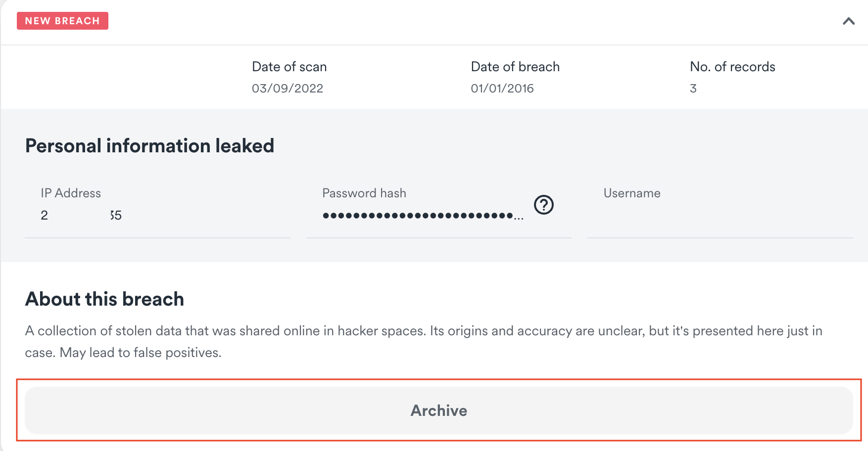Click the partially hidden IP address value
This screenshot has width=868, height=451.
81,216
